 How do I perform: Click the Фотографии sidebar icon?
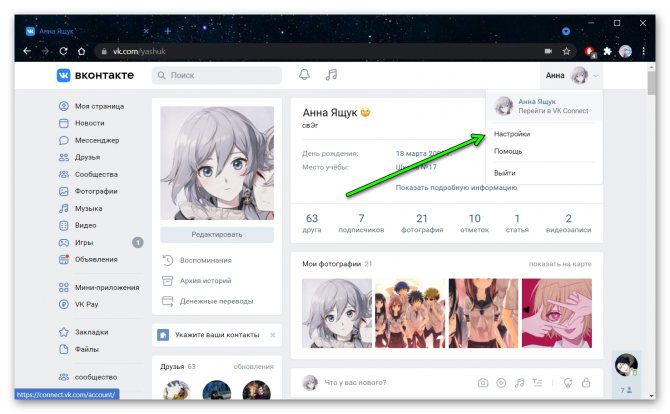(x=64, y=191)
